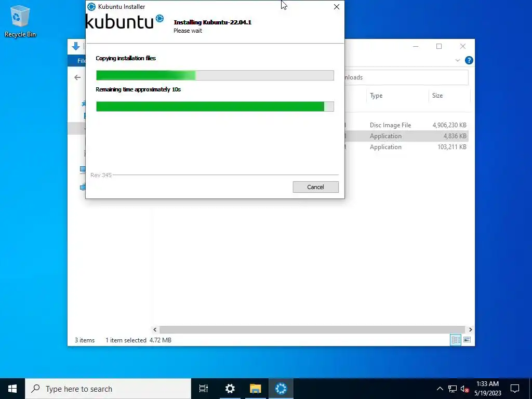The image size is (532, 399).
Task: Open Settings from the taskbar
Action: tap(230, 389)
